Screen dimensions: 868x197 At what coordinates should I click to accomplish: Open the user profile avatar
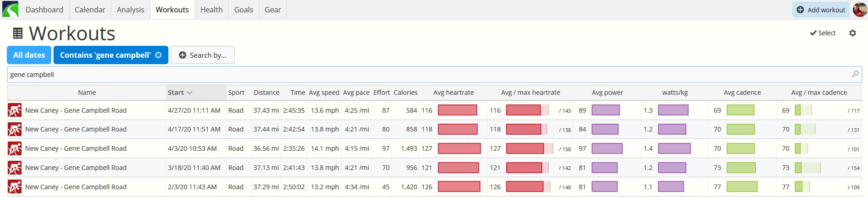coord(860,10)
